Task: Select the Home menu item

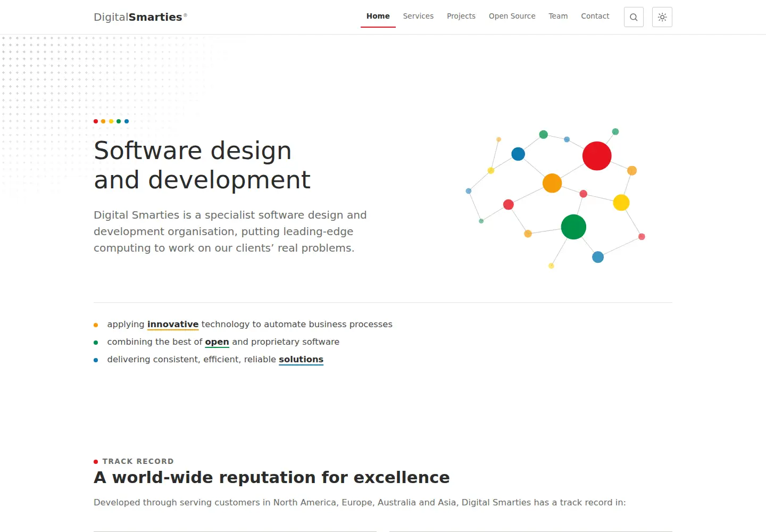Action: (x=378, y=16)
